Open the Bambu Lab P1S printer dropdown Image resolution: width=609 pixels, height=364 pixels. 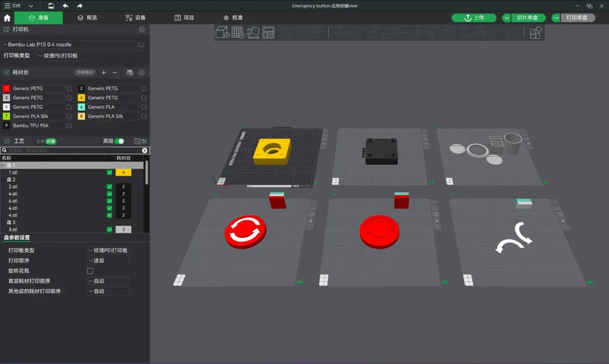[x=70, y=44]
